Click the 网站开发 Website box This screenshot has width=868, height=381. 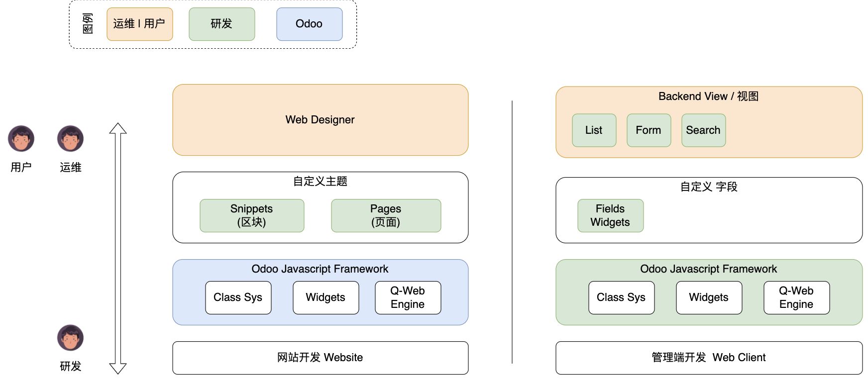click(321, 358)
